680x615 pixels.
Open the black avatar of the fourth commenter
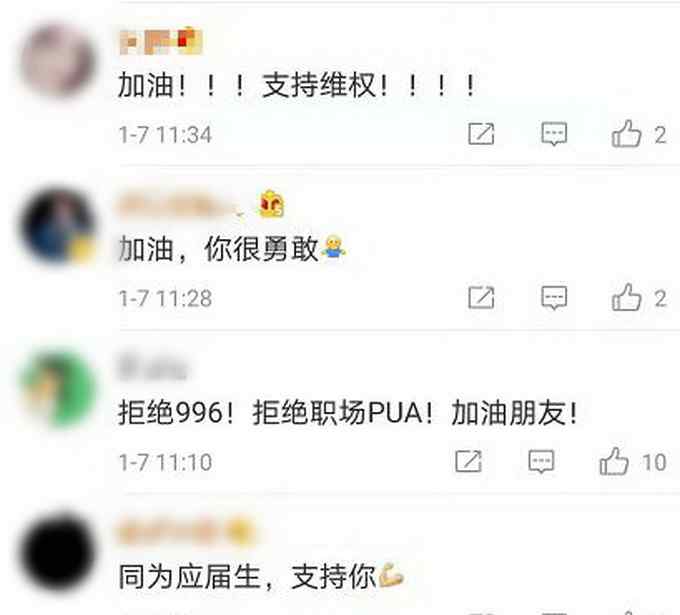pyautogui.click(x=58, y=554)
